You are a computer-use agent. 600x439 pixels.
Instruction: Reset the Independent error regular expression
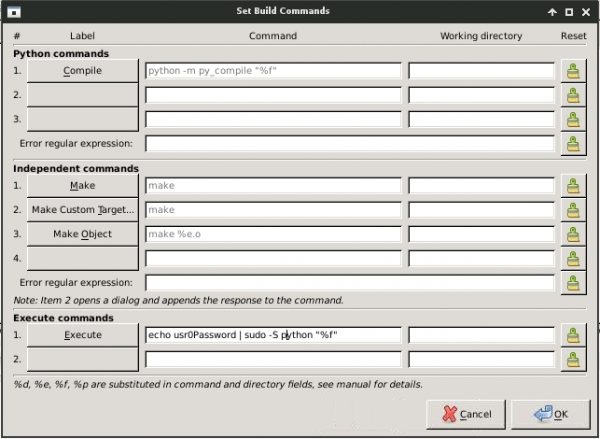pos(573,283)
